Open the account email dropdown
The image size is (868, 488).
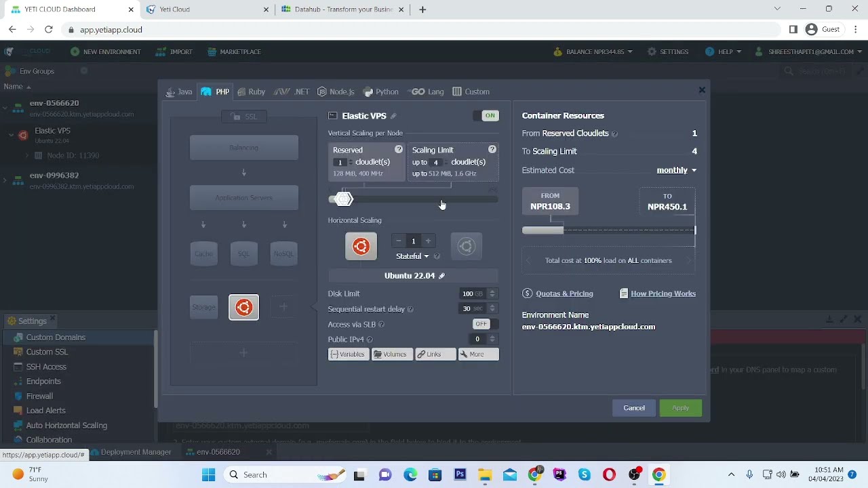(x=808, y=52)
